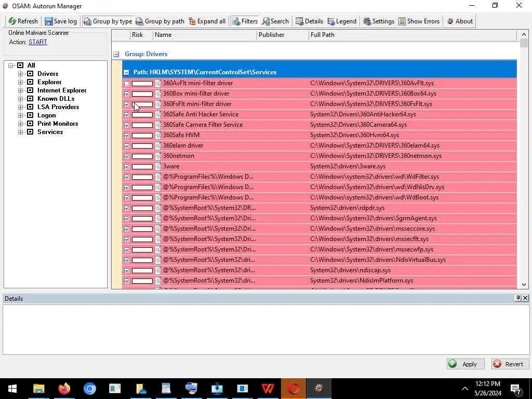Image resolution: width=532 pixels, height=399 pixels.
Task: Uncheck 360Safe Anti Hacker Service checkbox
Action: (127, 115)
